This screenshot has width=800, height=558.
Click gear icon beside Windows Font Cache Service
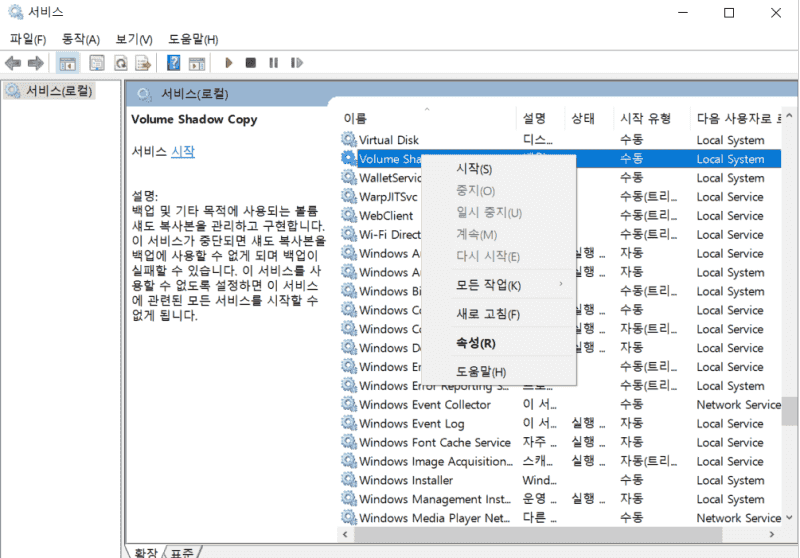click(x=349, y=442)
